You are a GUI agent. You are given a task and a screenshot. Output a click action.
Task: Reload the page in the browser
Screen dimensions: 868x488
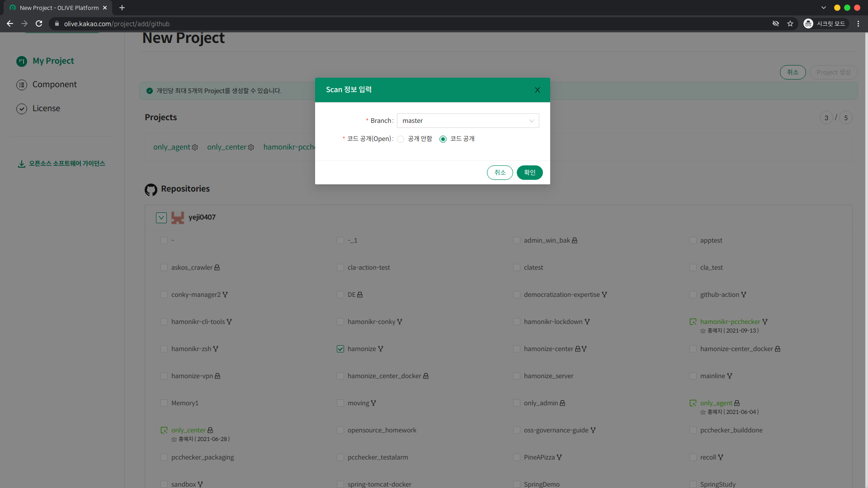tap(39, 23)
